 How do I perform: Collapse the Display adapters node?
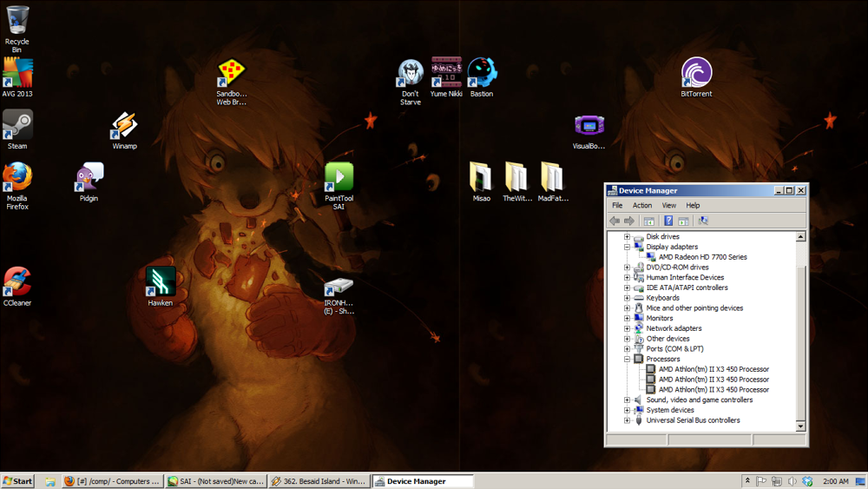point(628,247)
